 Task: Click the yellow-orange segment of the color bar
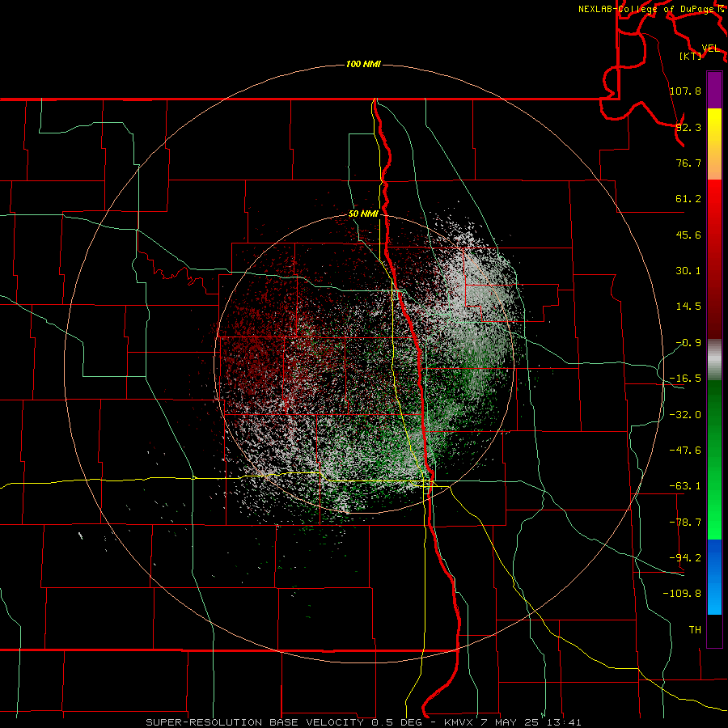[x=714, y=144]
